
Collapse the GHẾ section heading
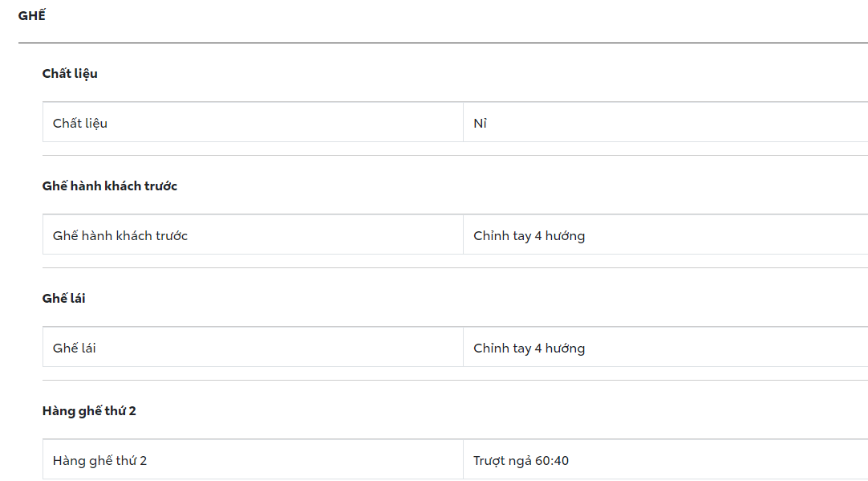tap(31, 15)
